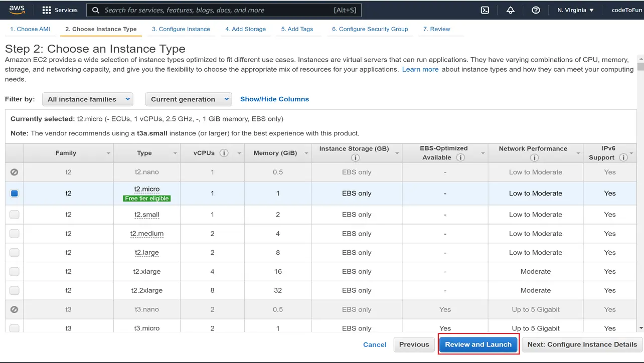Select the 2. Choose Instance Type tab
The width and height of the screenshot is (644, 363).
(x=101, y=29)
